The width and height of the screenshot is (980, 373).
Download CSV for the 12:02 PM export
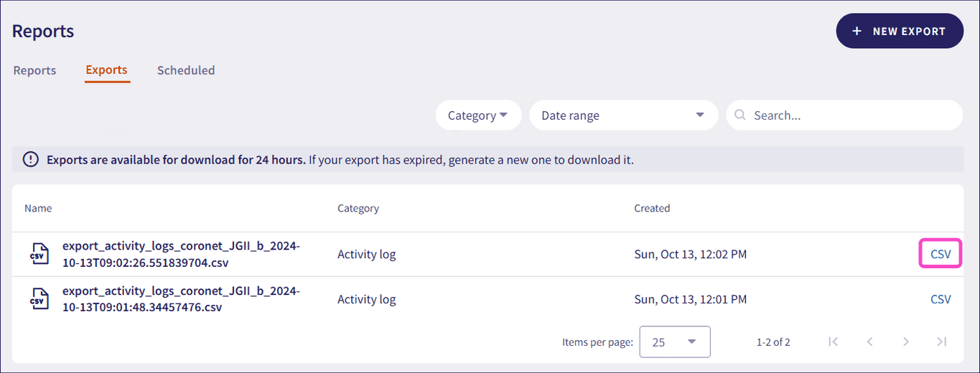coord(941,254)
